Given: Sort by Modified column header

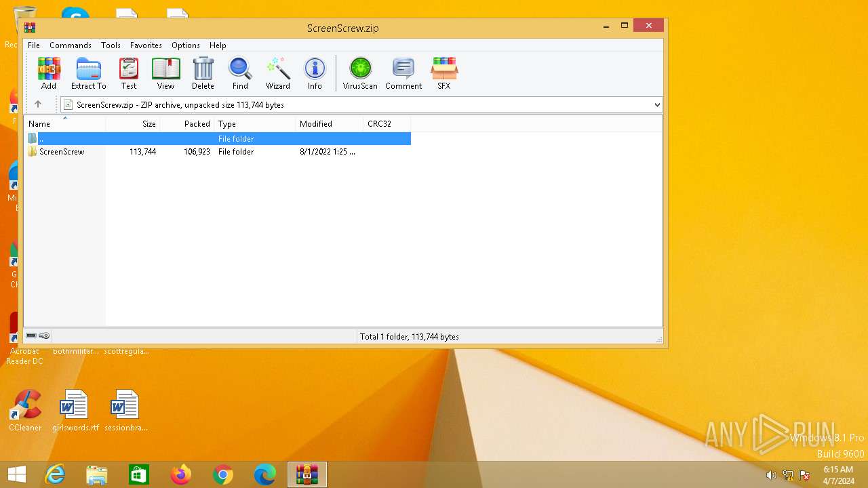Looking at the screenshot, I should pyautogui.click(x=330, y=124).
